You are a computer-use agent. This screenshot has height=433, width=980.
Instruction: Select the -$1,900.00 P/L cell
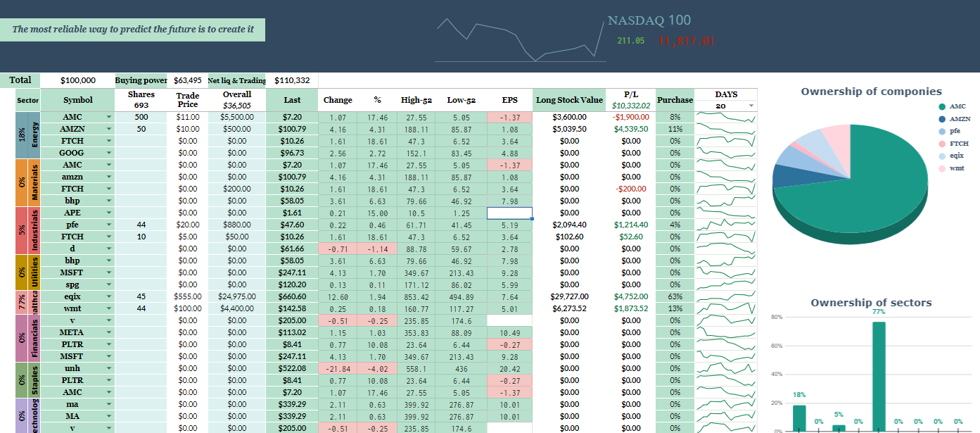[631, 117]
